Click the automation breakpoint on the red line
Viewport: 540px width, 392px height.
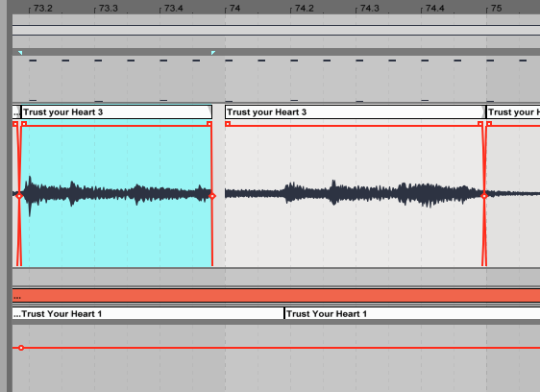[x=21, y=348]
